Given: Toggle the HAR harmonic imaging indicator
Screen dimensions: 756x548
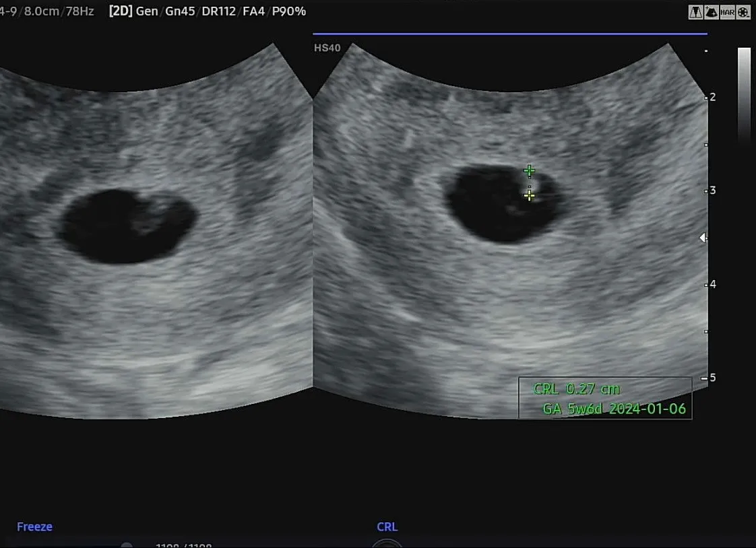Looking at the screenshot, I should [727, 13].
